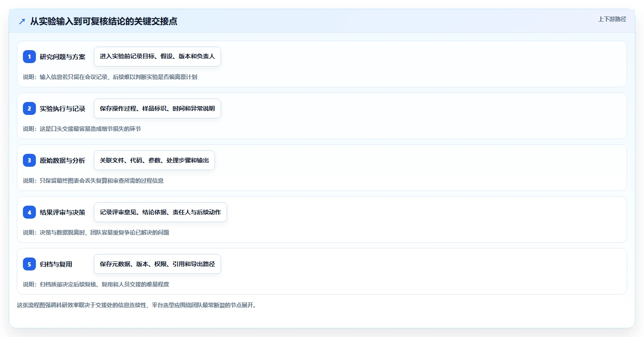Click the note about 只保留最终图表会丢失复算
This screenshot has height=337, width=644.
click(93, 181)
